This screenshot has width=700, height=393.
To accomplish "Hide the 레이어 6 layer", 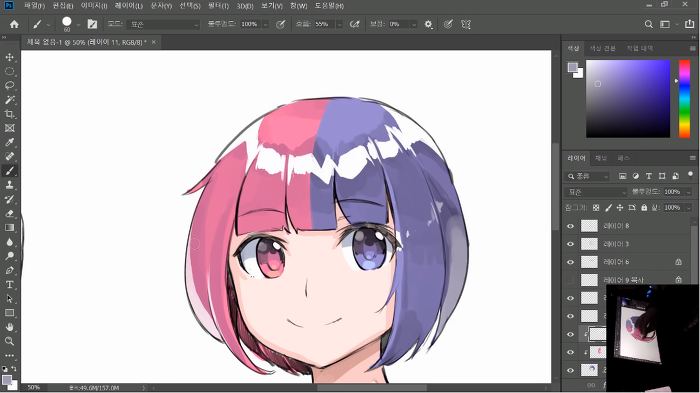I will click(570, 262).
